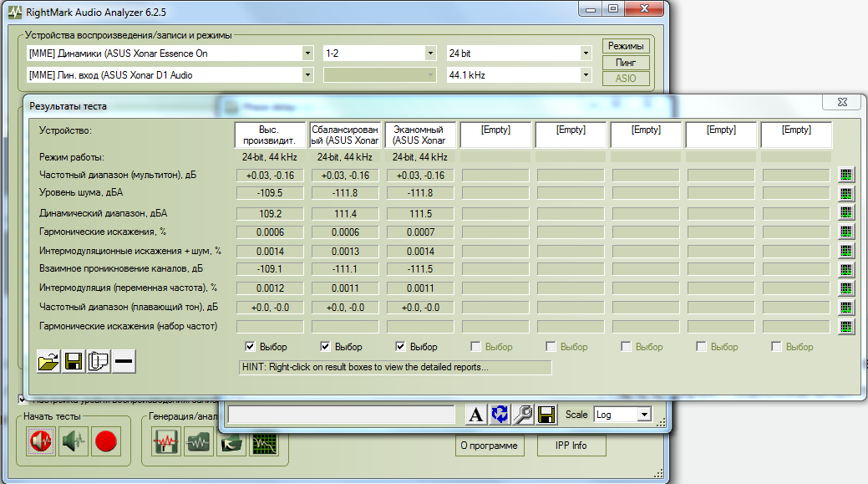Toggle the Выбор checkbox under the Сбалансированный column

[x=326, y=347]
